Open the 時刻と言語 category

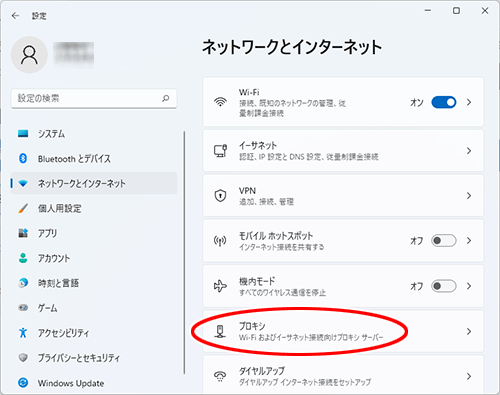94,283
